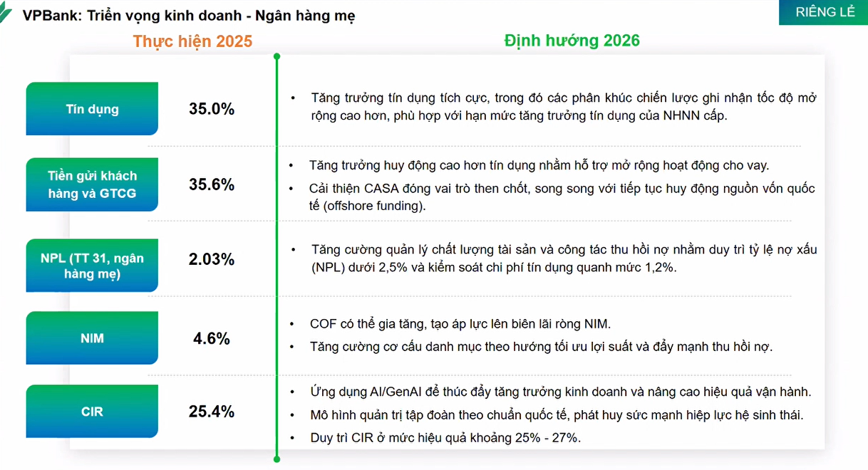Image resolution: width=868 pixels, height=470 pixels.
Task: Click the NIM box
Action: coord(92,338)
